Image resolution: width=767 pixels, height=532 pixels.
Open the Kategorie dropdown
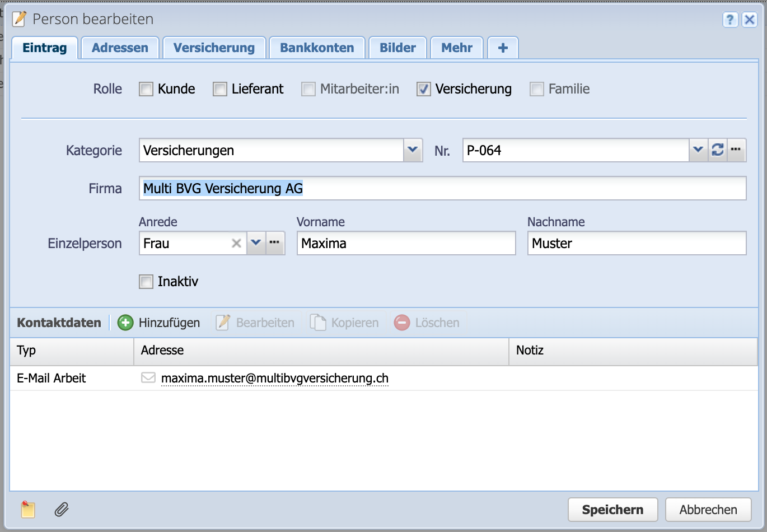(413, 150)
